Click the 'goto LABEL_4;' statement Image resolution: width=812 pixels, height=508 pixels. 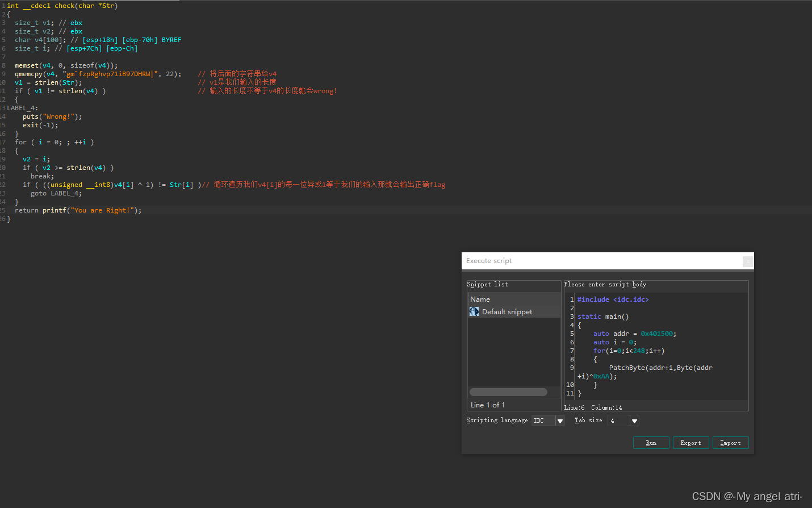(x=56, y=193)
